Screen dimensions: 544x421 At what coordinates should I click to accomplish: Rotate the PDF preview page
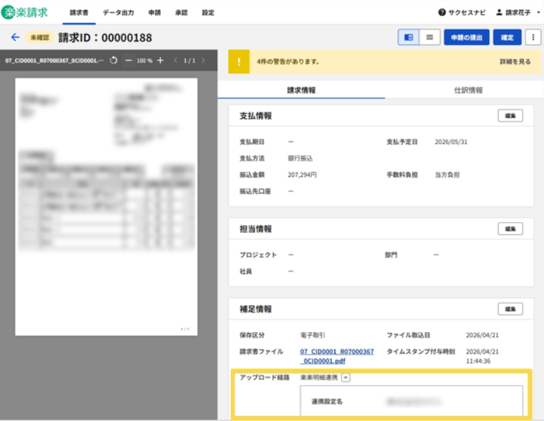pos(113,60)
